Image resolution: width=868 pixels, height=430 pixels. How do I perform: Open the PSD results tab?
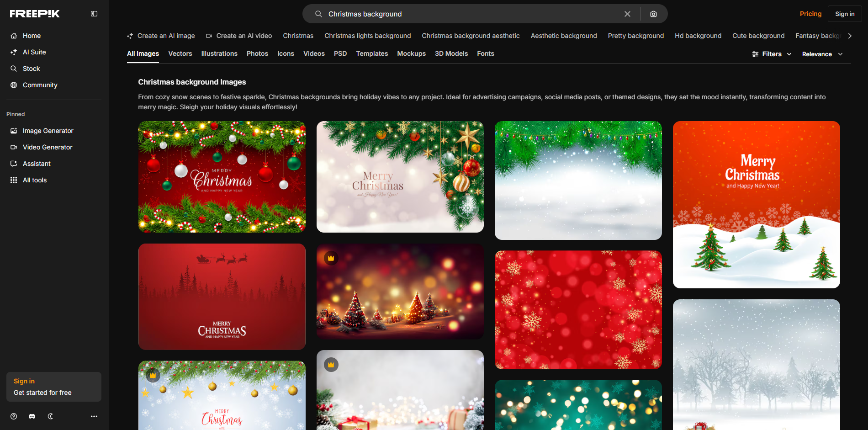(340, 53)
